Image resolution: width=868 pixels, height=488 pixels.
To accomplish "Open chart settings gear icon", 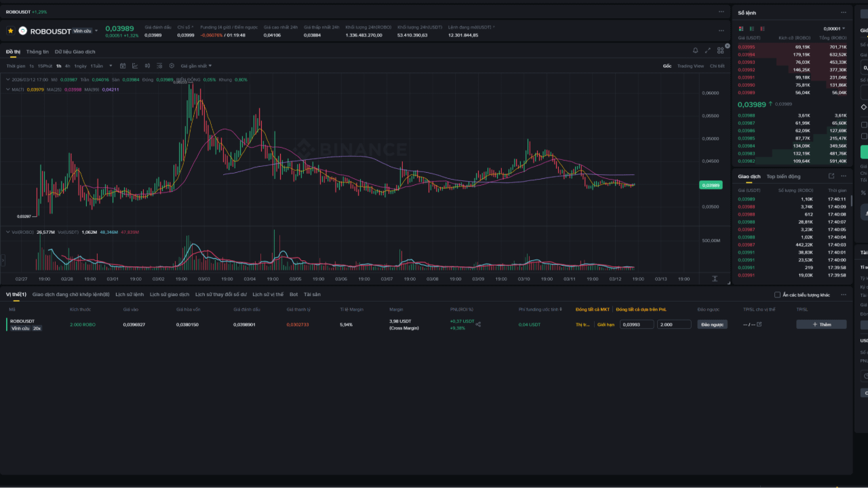I will coord(172,66).
